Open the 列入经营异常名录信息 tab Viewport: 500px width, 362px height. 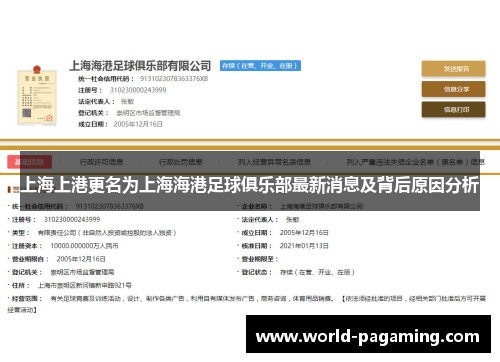pyautogui.click(x=274, y=162)
